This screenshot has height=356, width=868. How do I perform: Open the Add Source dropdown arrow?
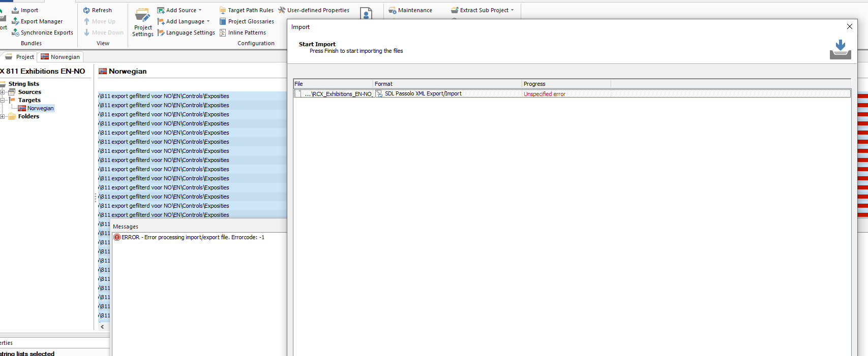click(200, 10)
